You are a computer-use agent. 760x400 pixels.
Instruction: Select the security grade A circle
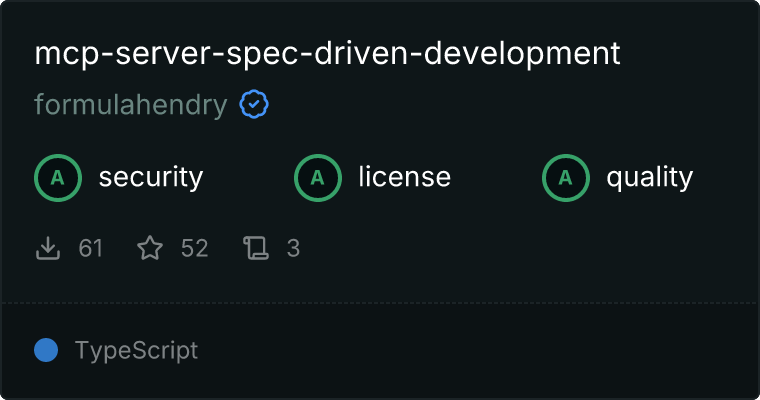tap(58, 178)
